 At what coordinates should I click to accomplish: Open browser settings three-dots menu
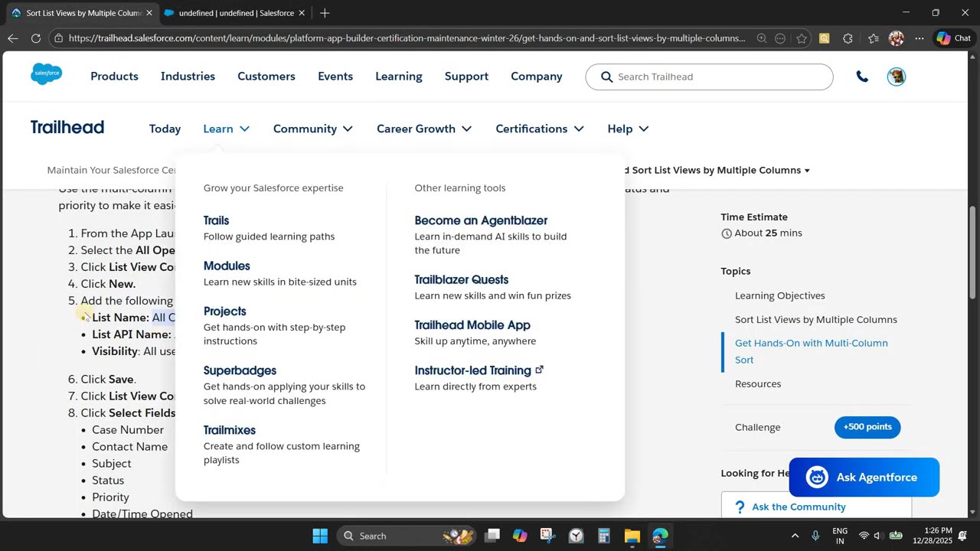(x=920, y=38)
